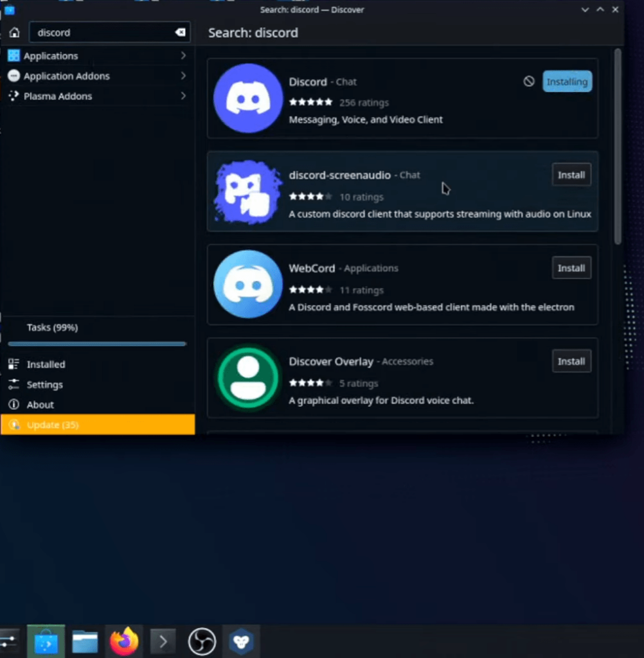Open the file manager from taskbar
Screen dimensions: 644x658
85,641
